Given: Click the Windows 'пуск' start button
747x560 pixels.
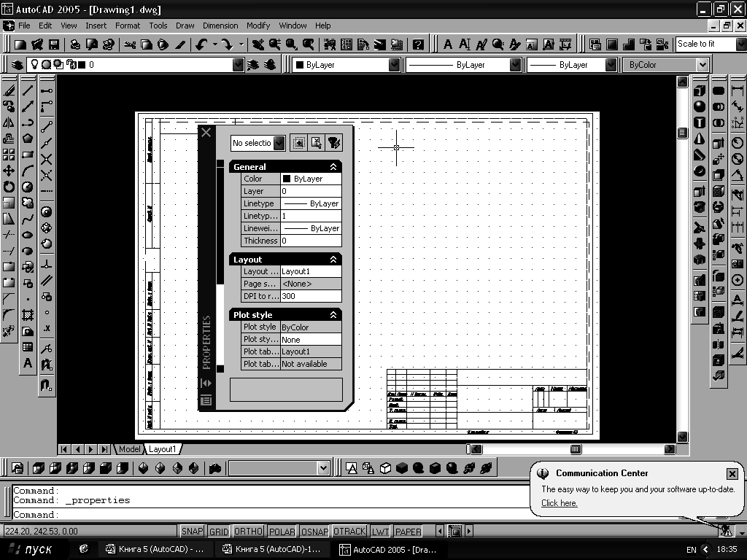Looking at the screenshot, I should click(x=31, y=549).
